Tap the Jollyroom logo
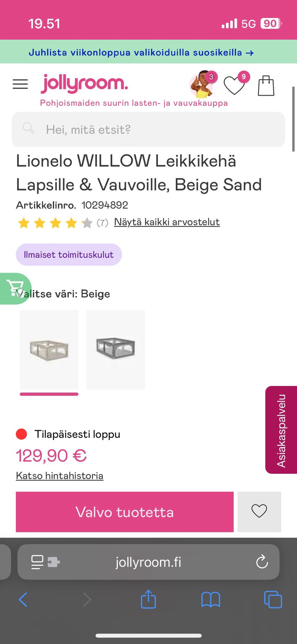 [84, 84]
